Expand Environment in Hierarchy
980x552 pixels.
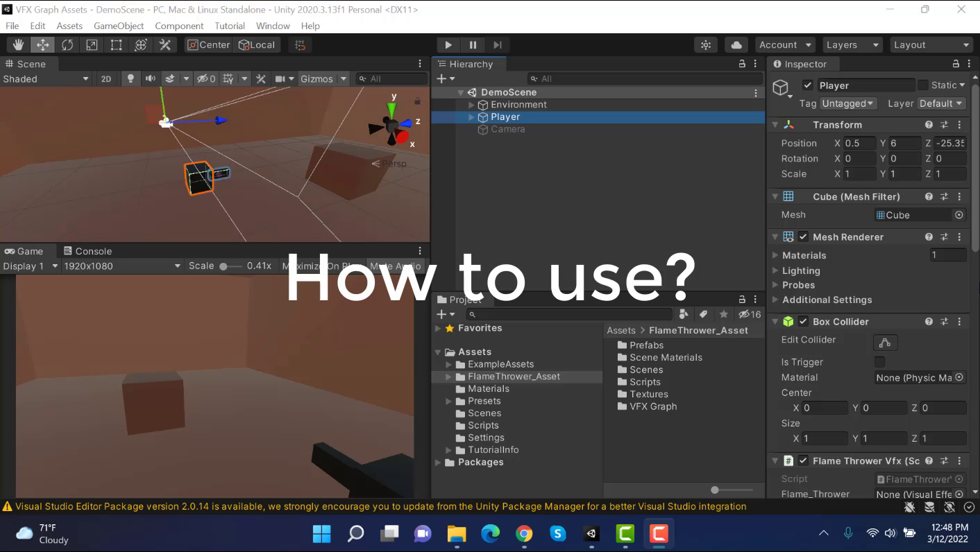472,105
